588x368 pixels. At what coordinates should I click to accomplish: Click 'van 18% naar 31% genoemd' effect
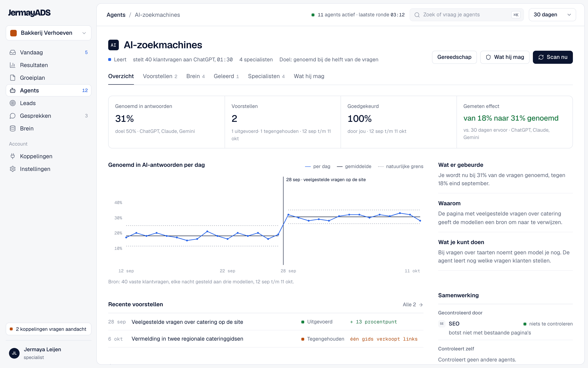tap(511, 118)
